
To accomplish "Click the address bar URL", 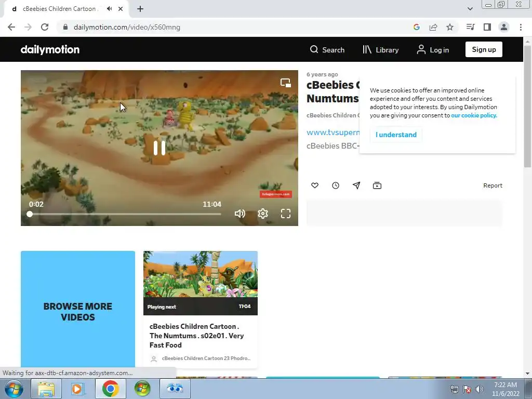I will (x=127, y=27).
